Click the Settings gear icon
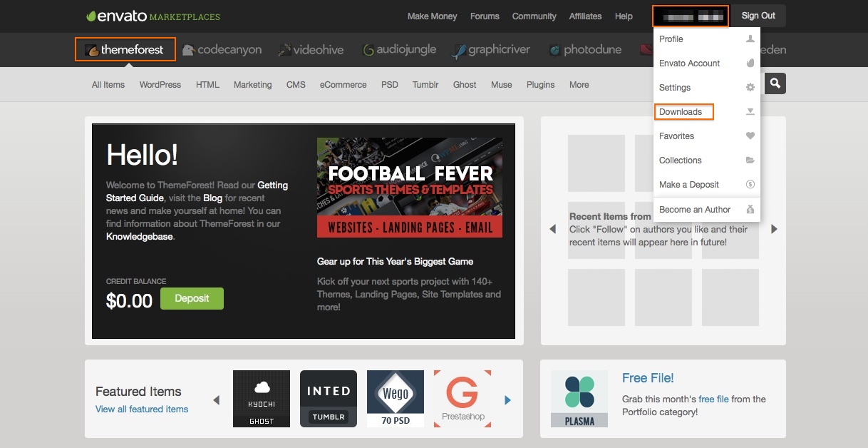The image size is (868, 448). (750, 88)
